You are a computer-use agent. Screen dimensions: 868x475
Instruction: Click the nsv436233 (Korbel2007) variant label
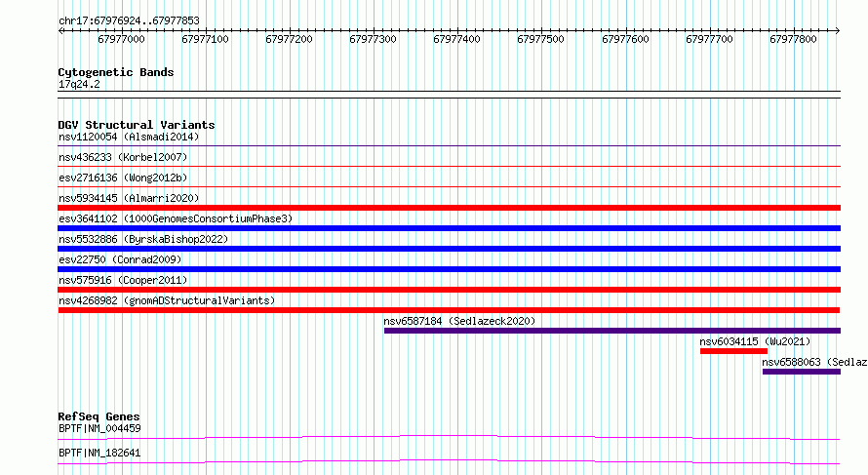point(123,157)
